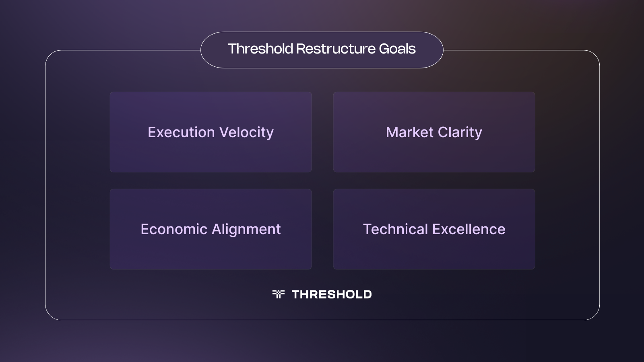Click the final D of the THRESHOLD wordmark
The height and width of the screenshot is (362, 644).
[367, 294]
